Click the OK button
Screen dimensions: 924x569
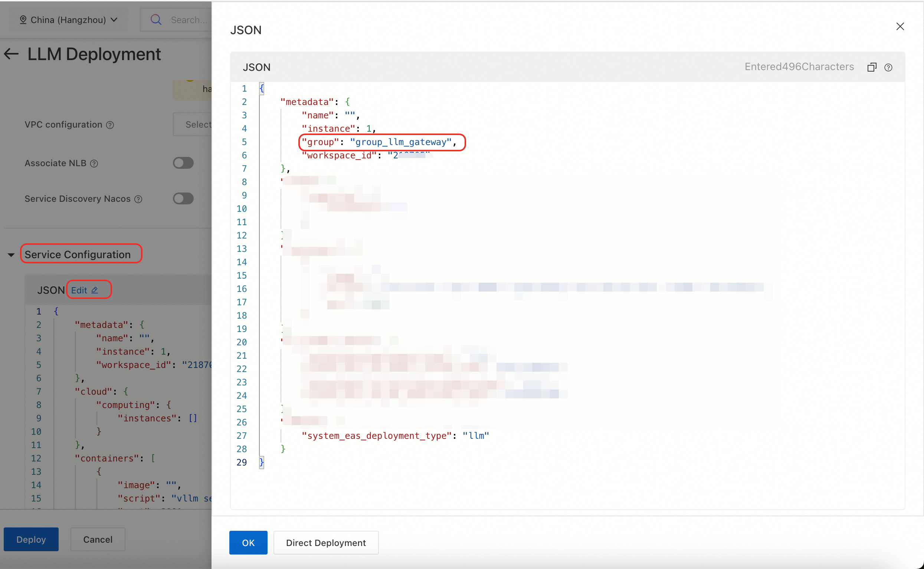tap(248, 542)
